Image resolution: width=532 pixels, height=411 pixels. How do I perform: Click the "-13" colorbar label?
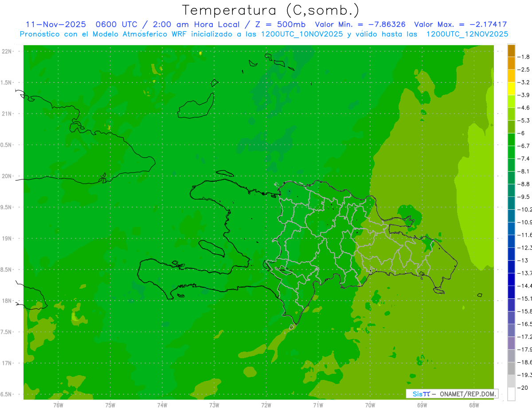pyautogui.click(x=523, y=260)
